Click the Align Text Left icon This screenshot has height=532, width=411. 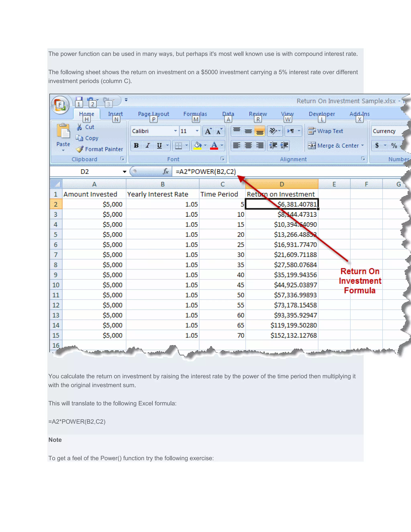(x=236, y=145)
